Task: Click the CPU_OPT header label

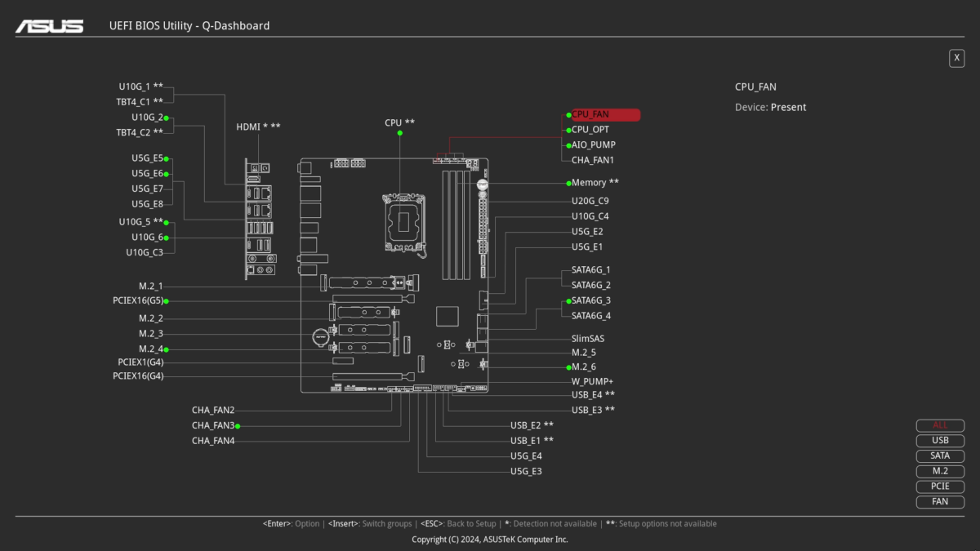Action: click(x=590, y=129)
